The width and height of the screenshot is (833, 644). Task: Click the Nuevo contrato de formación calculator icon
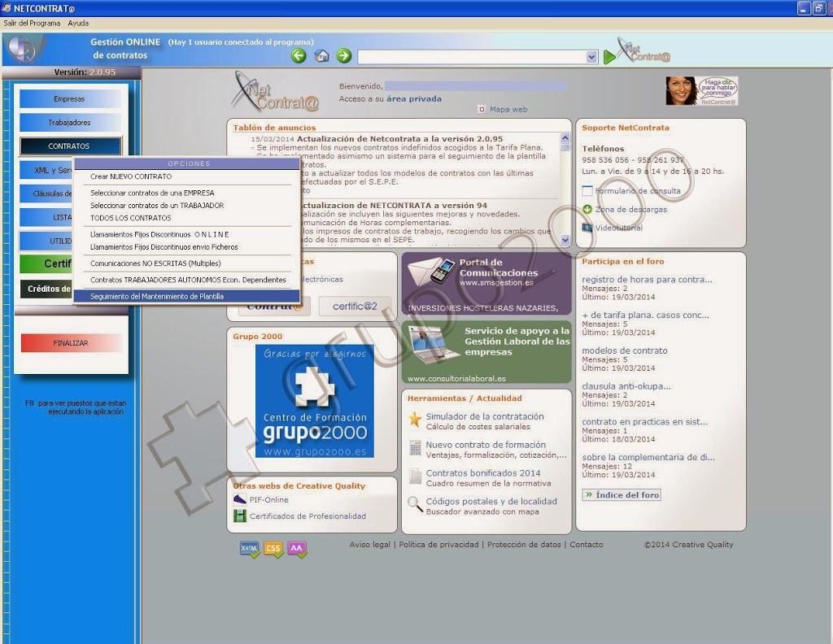[415, 448]
